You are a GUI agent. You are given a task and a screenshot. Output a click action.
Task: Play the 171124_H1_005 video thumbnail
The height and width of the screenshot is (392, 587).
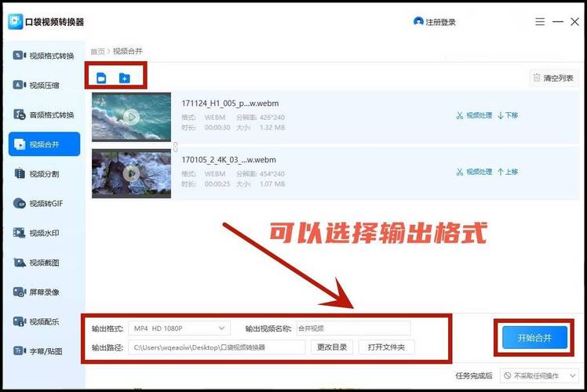click(x=131, y=117)
